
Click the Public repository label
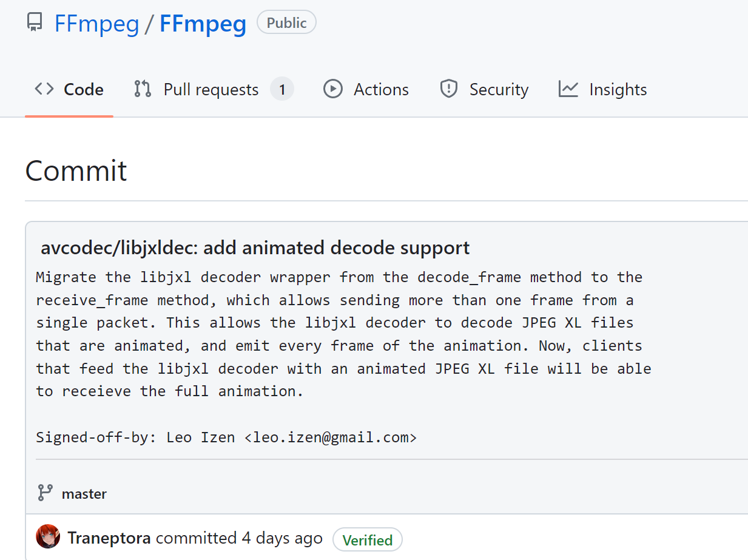pos(286,22)
